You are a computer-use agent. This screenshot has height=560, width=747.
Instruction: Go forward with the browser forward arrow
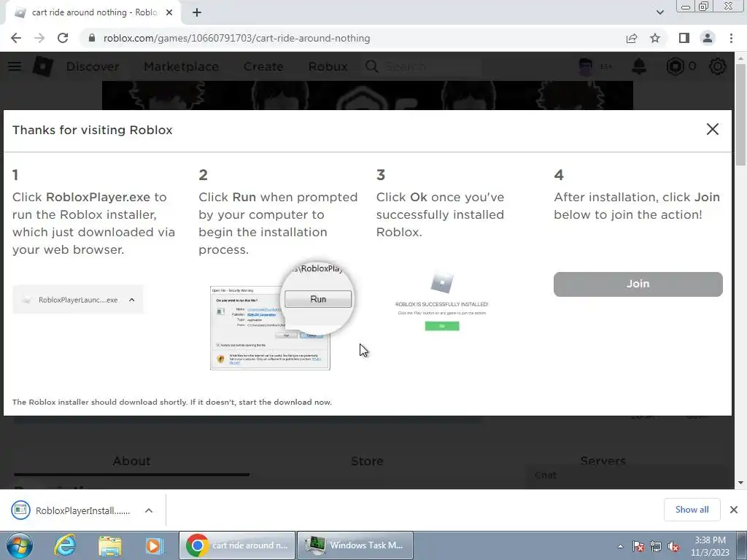pos(39,38)
